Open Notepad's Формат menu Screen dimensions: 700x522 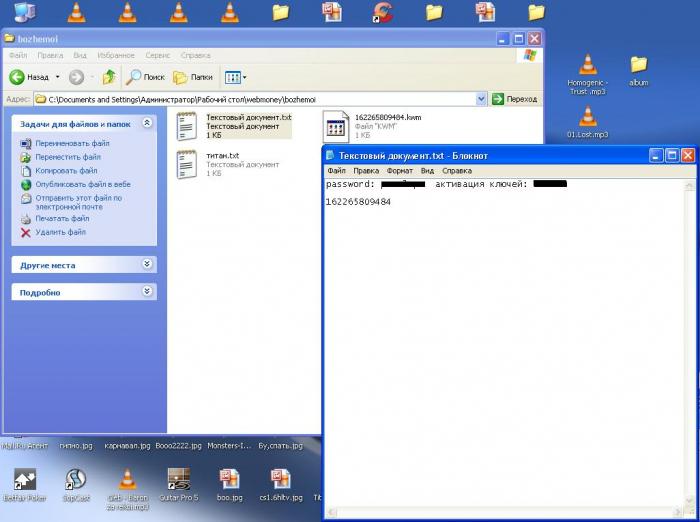coord(400,171)
